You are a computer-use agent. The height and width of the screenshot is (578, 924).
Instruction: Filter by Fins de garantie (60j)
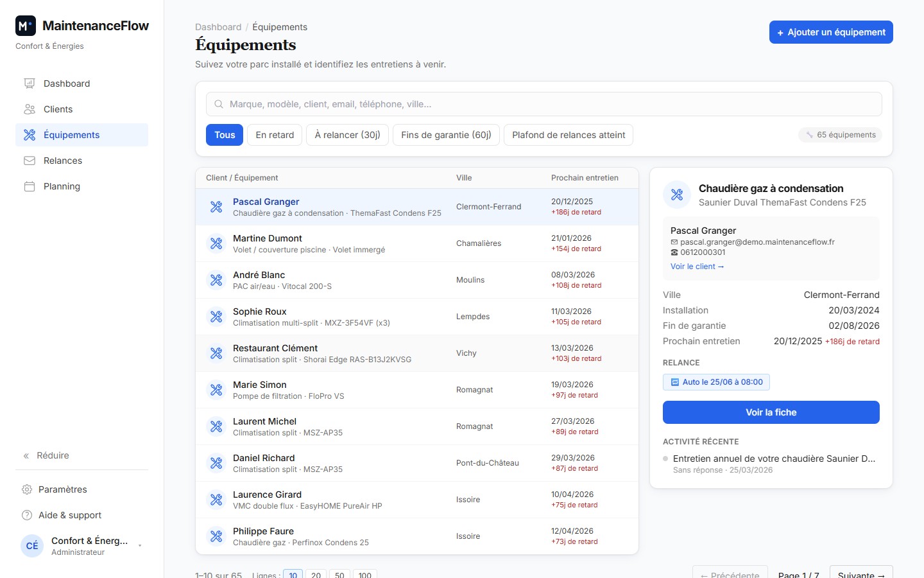446,135
